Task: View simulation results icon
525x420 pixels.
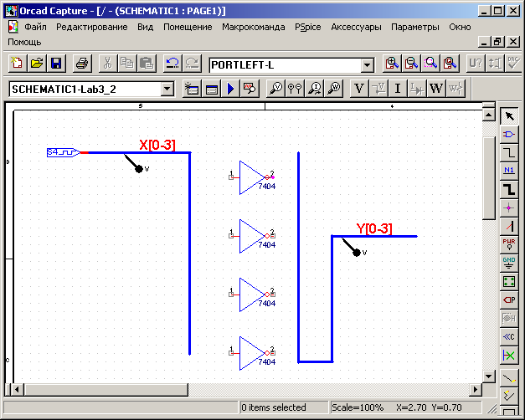Action: (250, 89)
